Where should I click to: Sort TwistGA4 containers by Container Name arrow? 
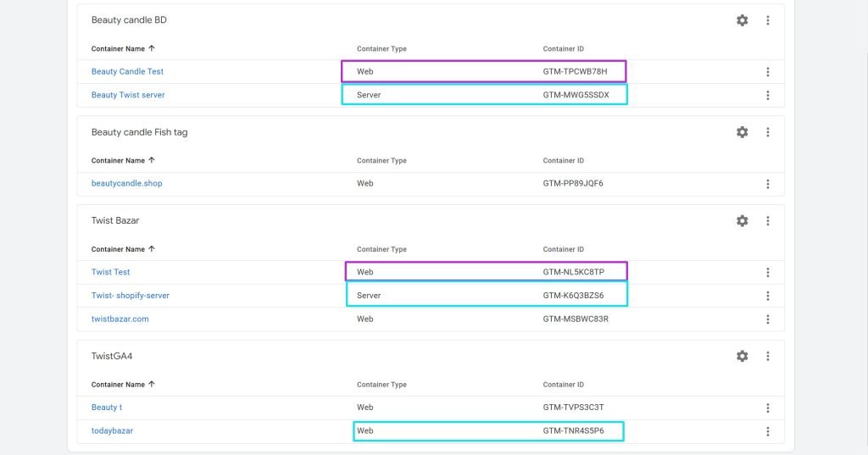click(x=152, y=385)
